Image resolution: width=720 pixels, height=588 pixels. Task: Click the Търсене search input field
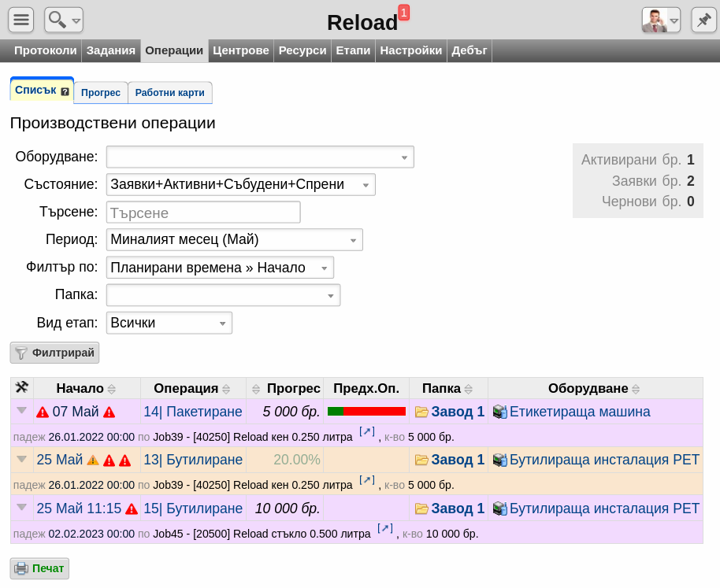[203, 213]
